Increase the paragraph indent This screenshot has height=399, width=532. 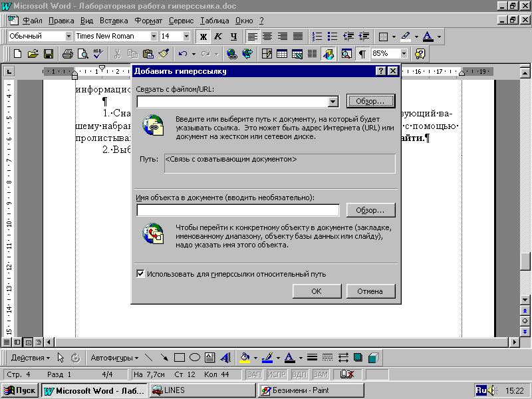click(364, 37)
